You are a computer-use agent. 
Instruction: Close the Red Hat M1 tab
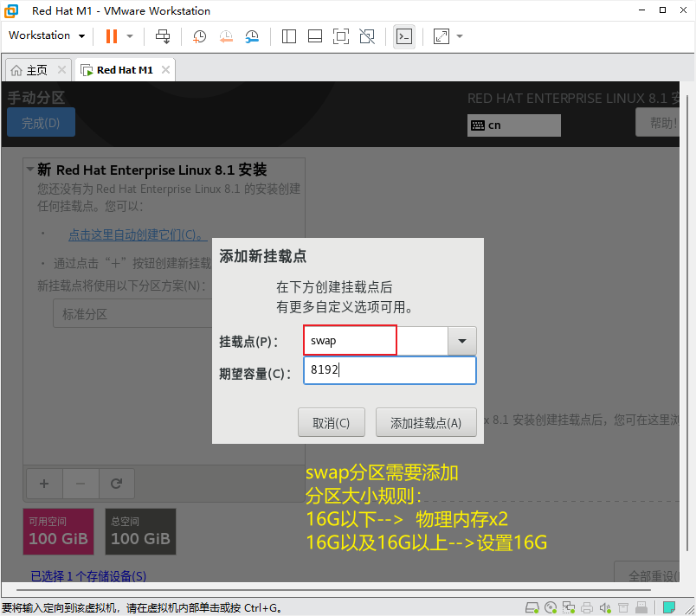tap(165, 69)
